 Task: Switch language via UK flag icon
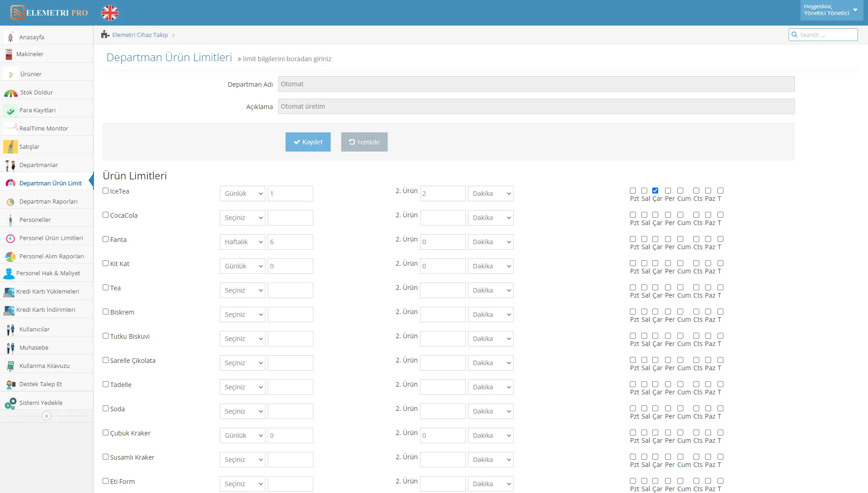(x=110, y=13)
